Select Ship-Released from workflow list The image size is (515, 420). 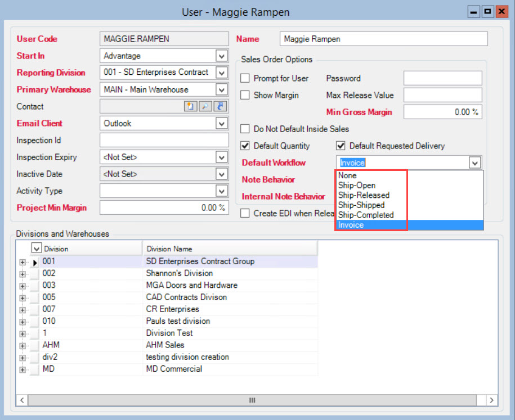(364, 195)
